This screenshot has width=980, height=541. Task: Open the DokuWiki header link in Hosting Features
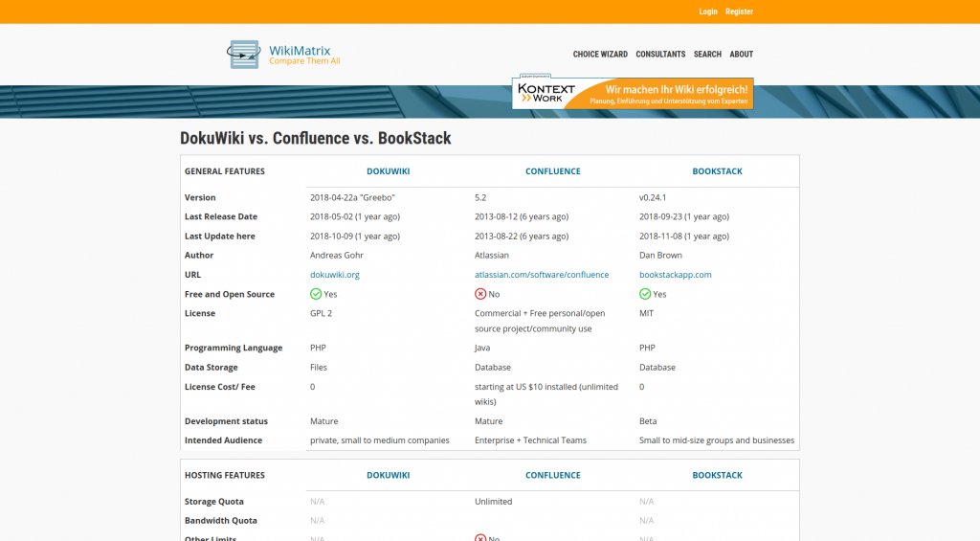pyautogui.click(x=389, y=475)
